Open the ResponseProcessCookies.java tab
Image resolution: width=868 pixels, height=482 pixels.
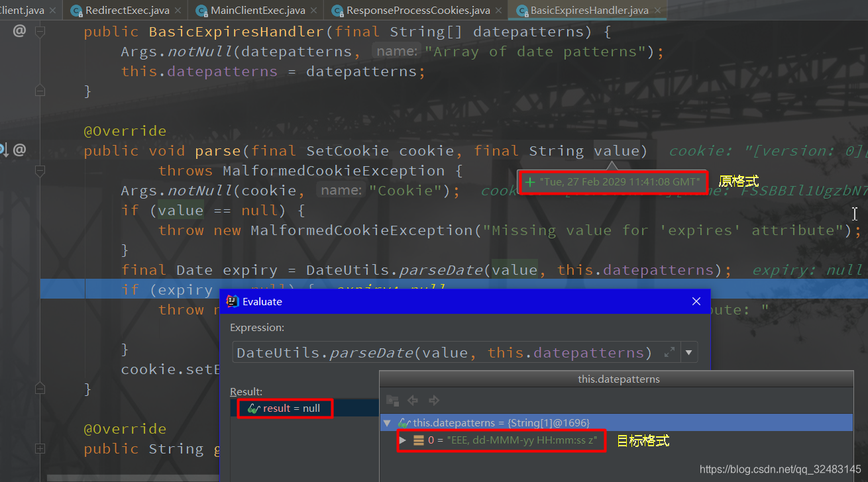click(417, 10)
